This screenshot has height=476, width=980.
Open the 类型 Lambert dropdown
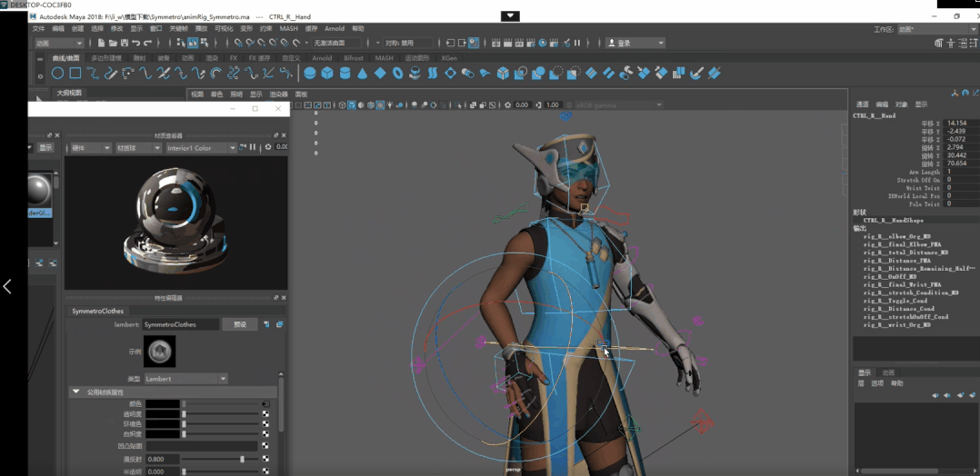185,379
